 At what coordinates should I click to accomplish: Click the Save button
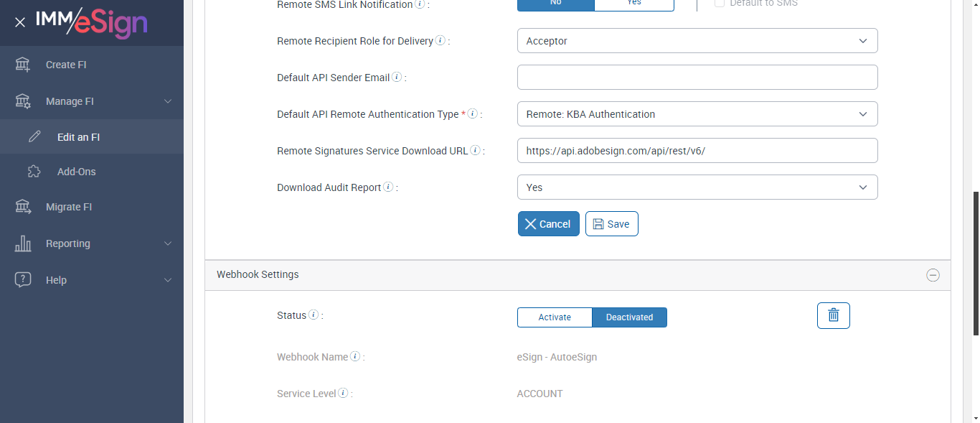(611, 224)
